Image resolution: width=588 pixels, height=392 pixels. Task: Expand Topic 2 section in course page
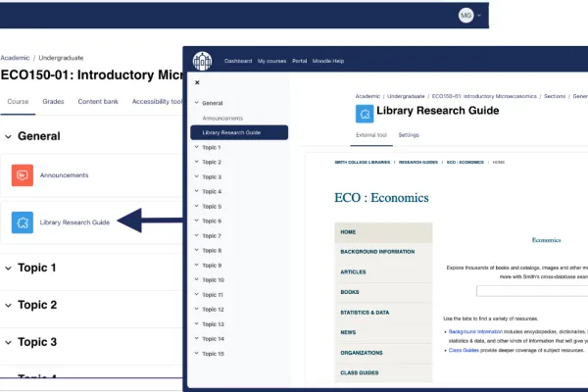[x=8, y=306]
